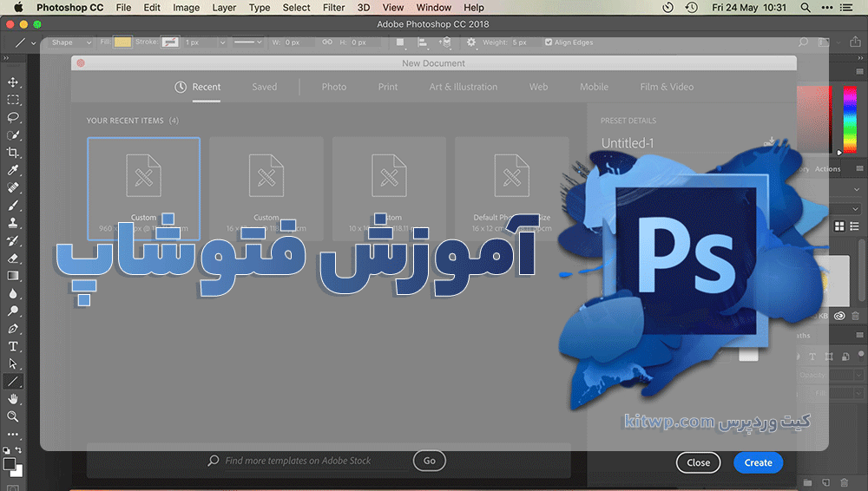Select the Horizontal Type tool

[x=13, y=346]
